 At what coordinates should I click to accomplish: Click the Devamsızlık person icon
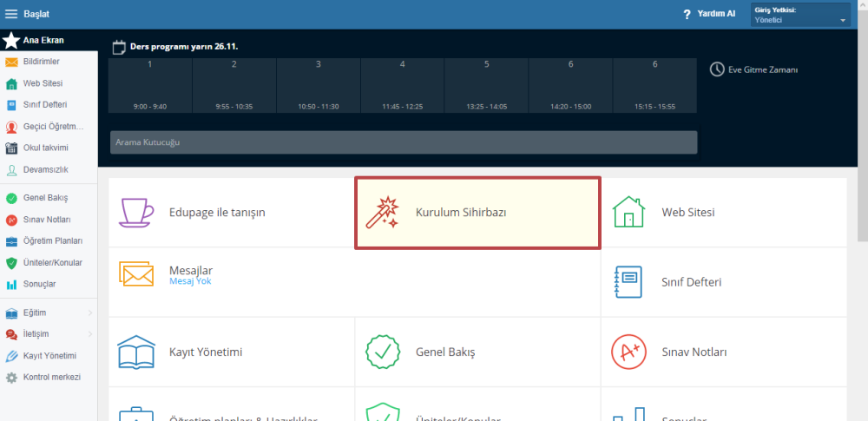tap(11, 170)
